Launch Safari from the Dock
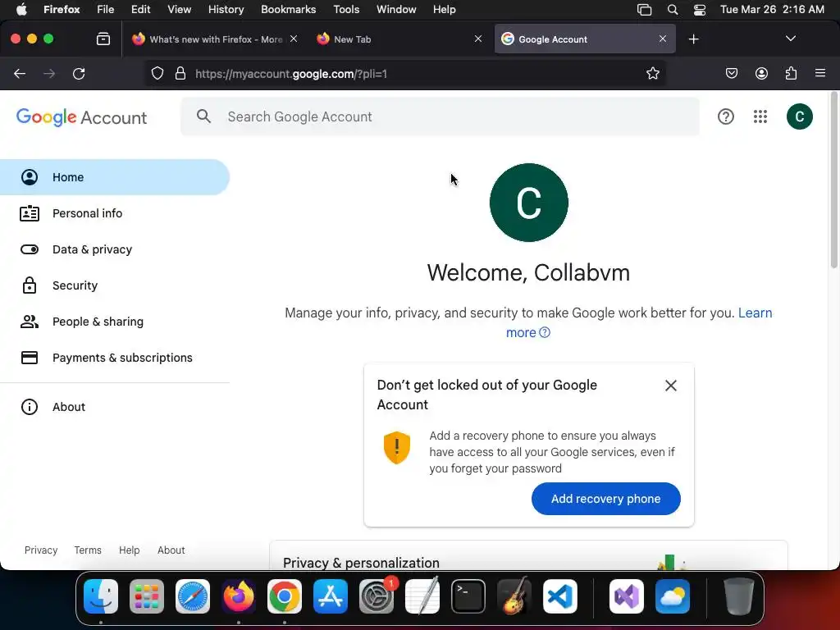Image resolution: width=840 pixels, height=630 pixels. 193,596
